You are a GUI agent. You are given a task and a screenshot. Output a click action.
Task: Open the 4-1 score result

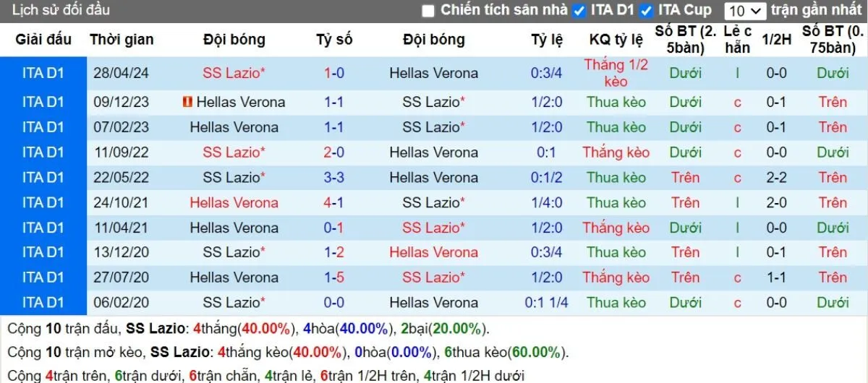pyautogui.click(x=334, y=202)
